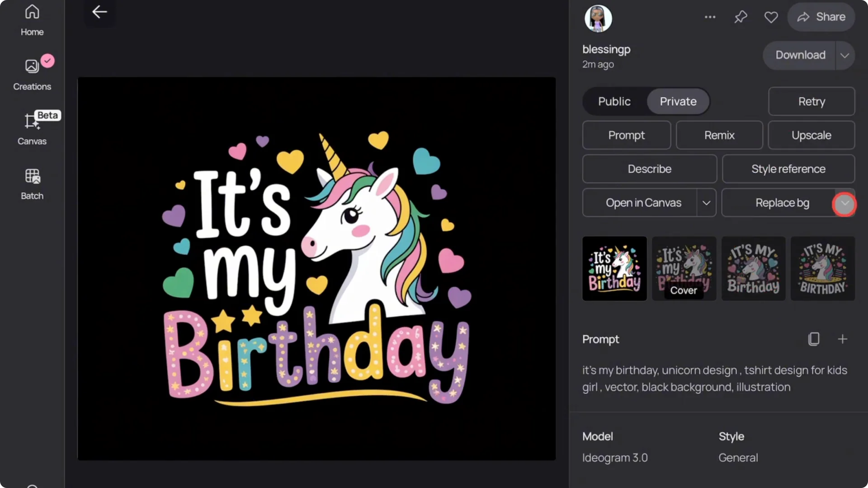Click the Upscale button

point(811,135)
